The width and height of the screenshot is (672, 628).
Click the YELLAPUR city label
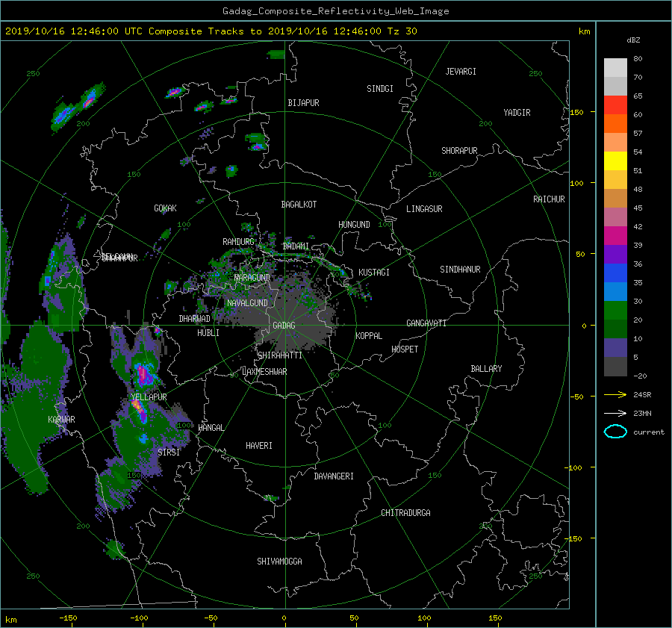pos(149,397)
